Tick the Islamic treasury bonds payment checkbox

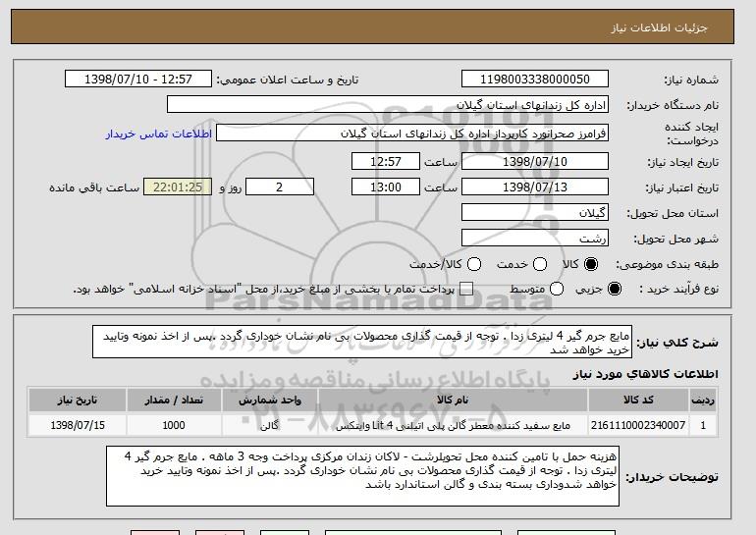click(466, 289)
